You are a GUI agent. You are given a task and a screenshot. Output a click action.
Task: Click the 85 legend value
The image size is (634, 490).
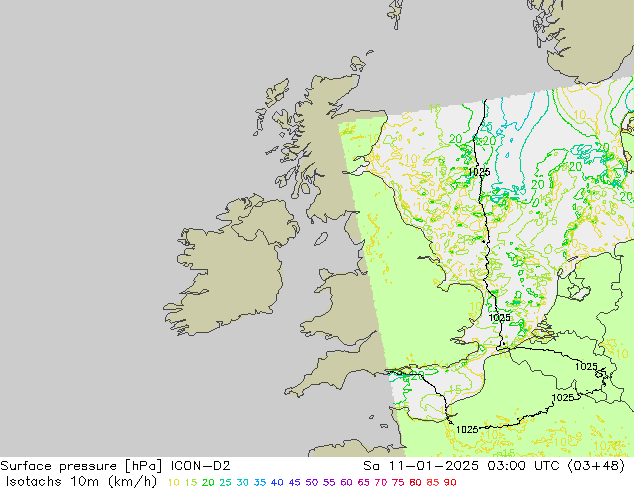coord(433,482)
